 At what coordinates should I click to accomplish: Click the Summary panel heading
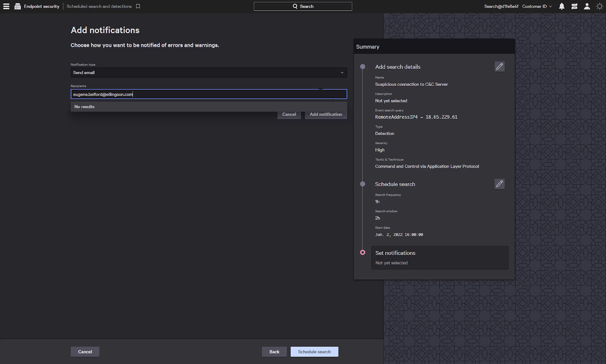coord(367,47)
